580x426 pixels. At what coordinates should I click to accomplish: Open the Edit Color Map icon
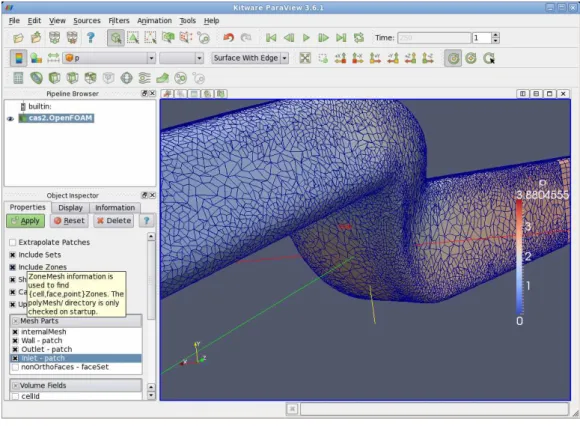click(x=36, y=58)
